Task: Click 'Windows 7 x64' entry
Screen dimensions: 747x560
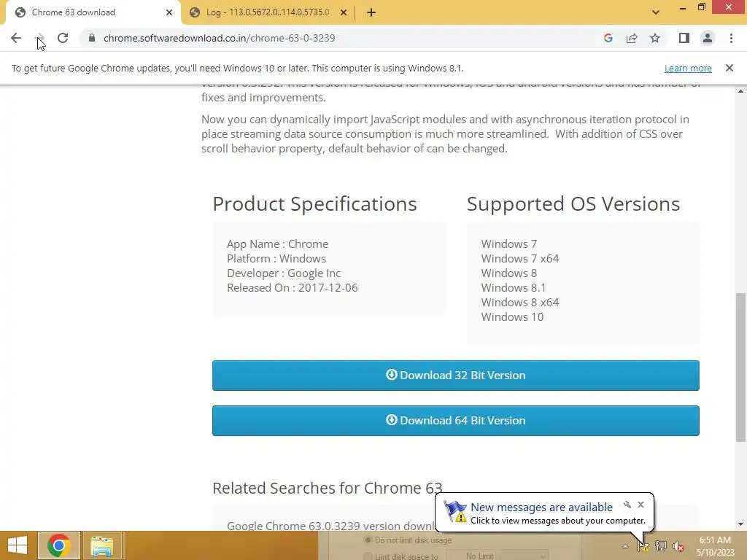Action: click(x=519, y=259)
